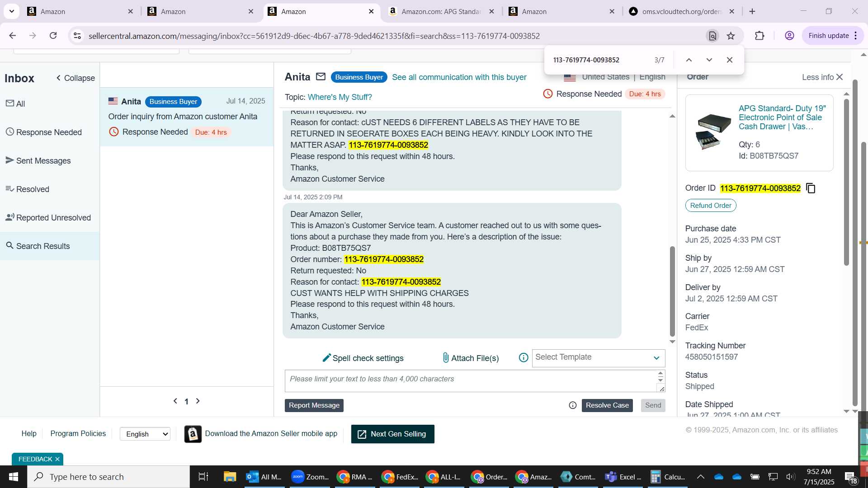Open the Where's My Stuff? topic link
This screenshot has height=488, width=868.
[x=340, y=97]
